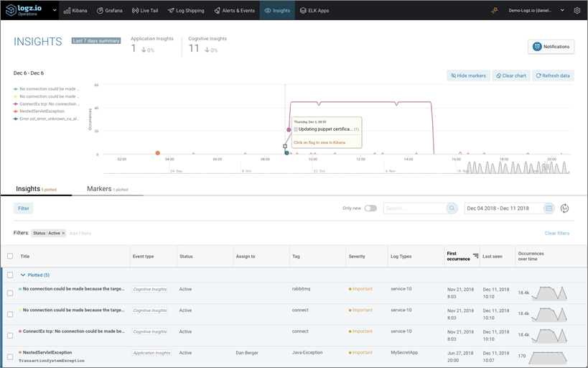Click the Logz.io logo

(24, 10)
